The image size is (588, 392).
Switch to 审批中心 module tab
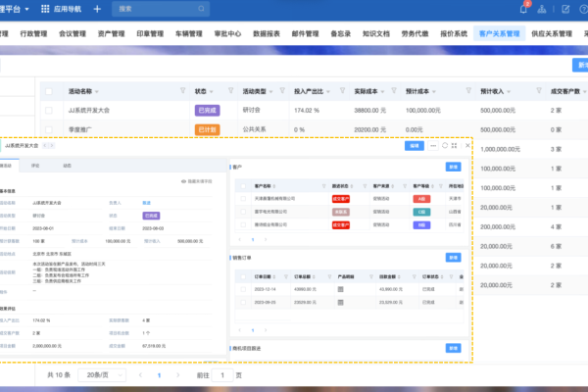click(x=227, y=33)
